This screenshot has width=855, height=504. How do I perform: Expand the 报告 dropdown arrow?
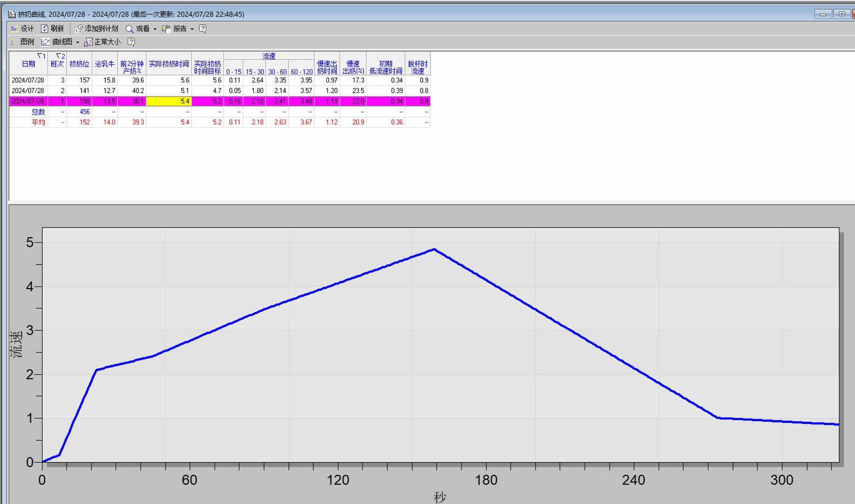pos(192,29)
